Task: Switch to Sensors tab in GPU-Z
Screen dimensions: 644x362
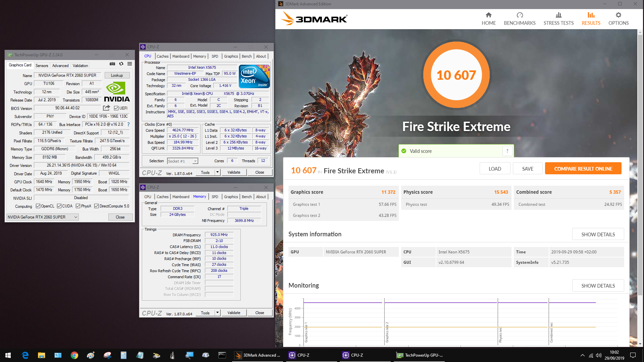Action: pos(42,66)
